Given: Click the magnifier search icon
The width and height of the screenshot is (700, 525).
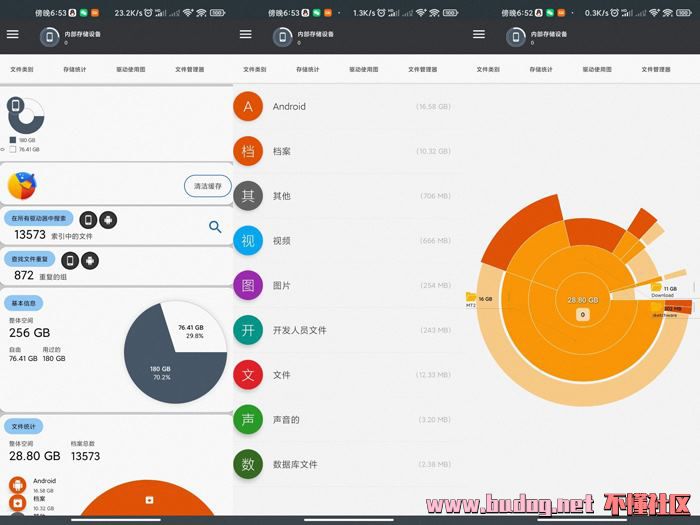Looking at the screenshot, I should point(215,227).
